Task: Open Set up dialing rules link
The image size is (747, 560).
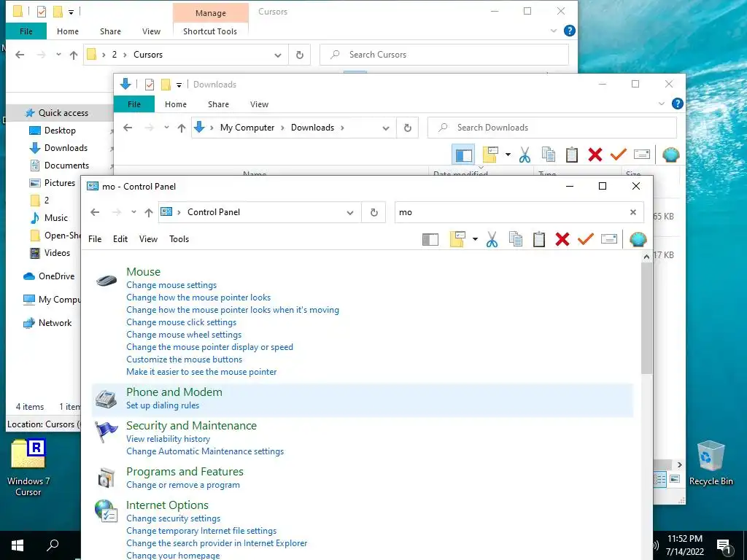Action: (163, 405)
